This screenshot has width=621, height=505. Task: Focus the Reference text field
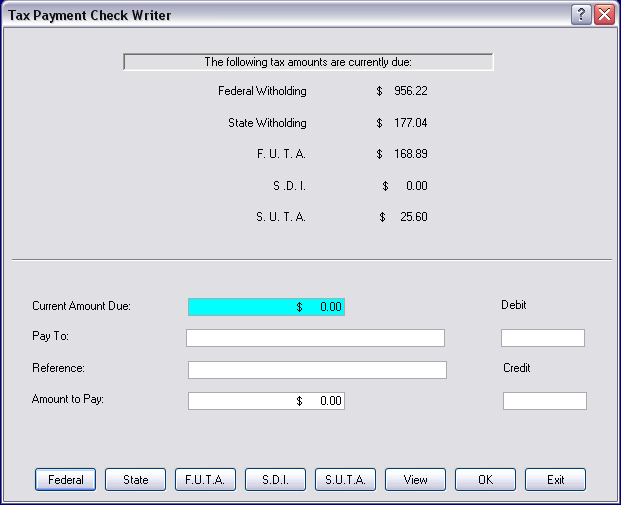point(317,371)
